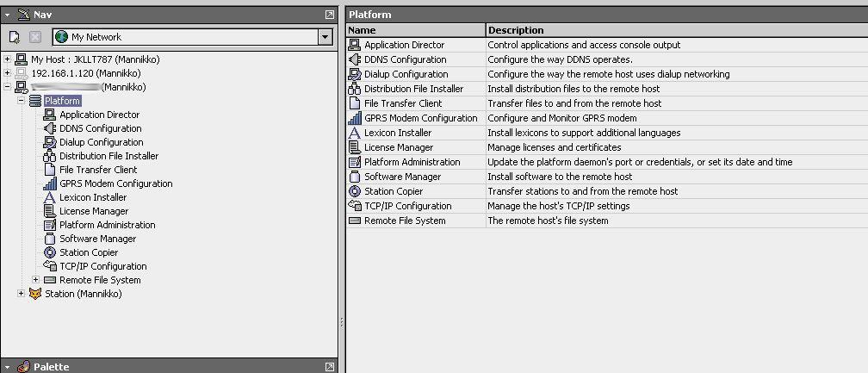Click GPRS Modem Configuration icon in Nav tree

click(x=49, y=183)
